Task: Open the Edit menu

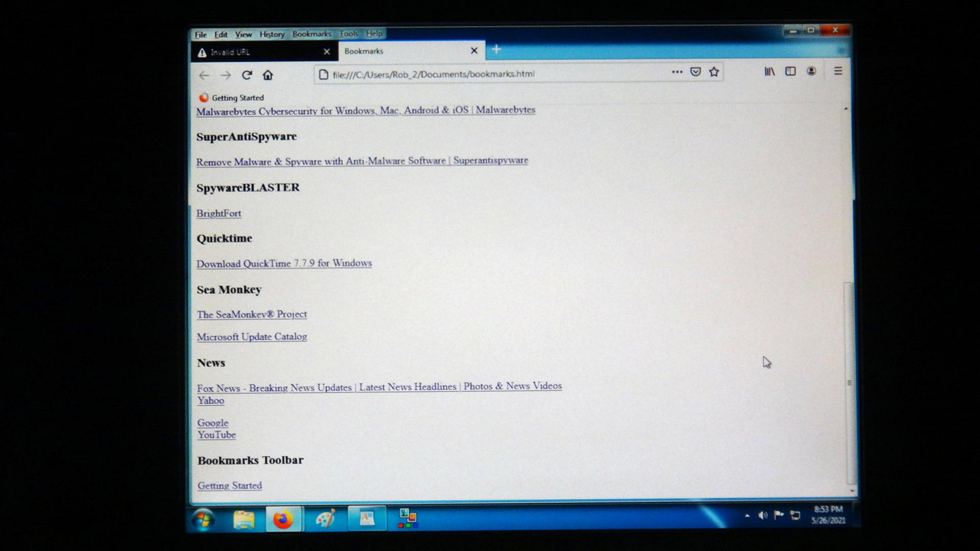Action: point(220,34)
